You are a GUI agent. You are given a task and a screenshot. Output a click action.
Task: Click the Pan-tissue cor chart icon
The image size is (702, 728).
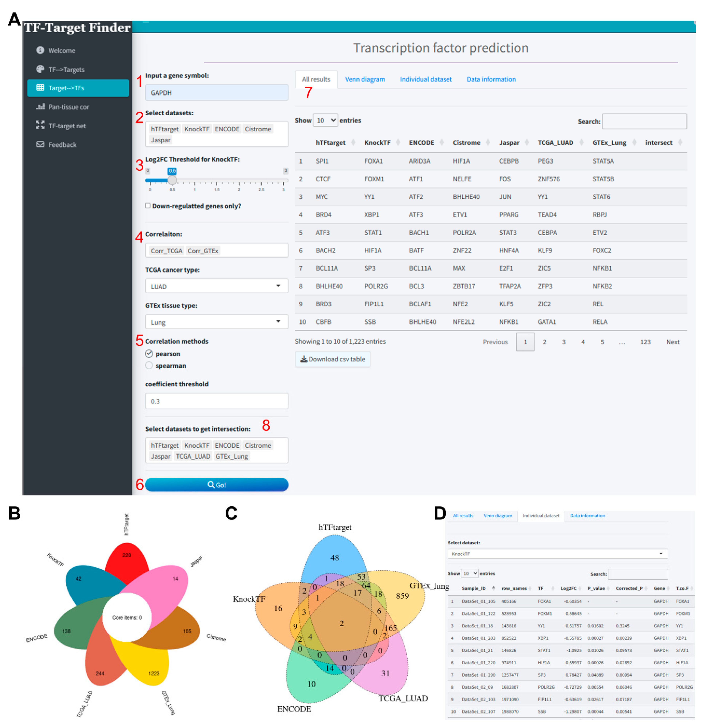(x=40, y=107)
